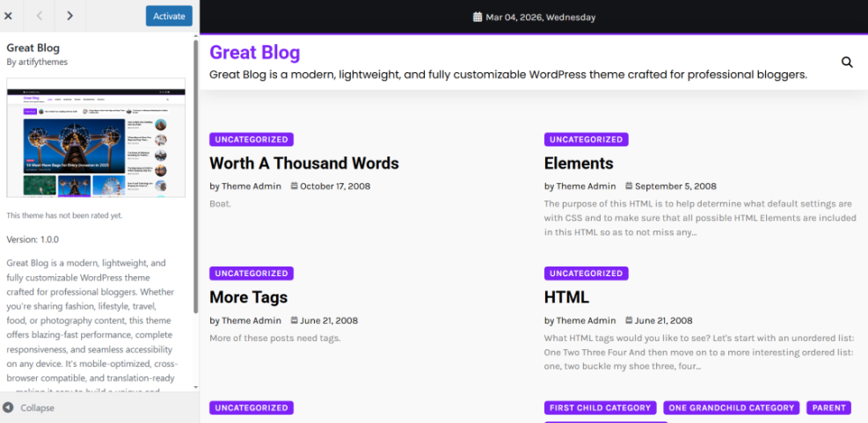
Task: Click Theme Admin author under Worth A Thousand Words
Action: point(252,186)
